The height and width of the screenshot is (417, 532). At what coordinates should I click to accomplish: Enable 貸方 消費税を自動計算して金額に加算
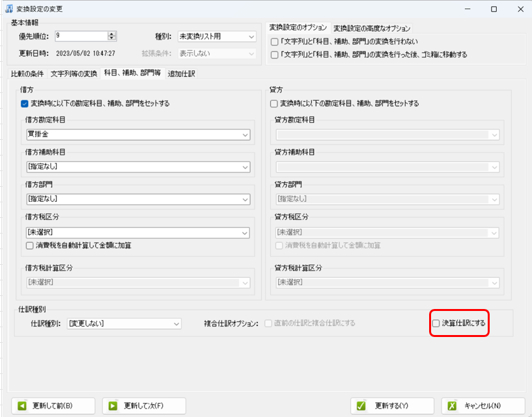pyautogui.click(x=279, y=245)
